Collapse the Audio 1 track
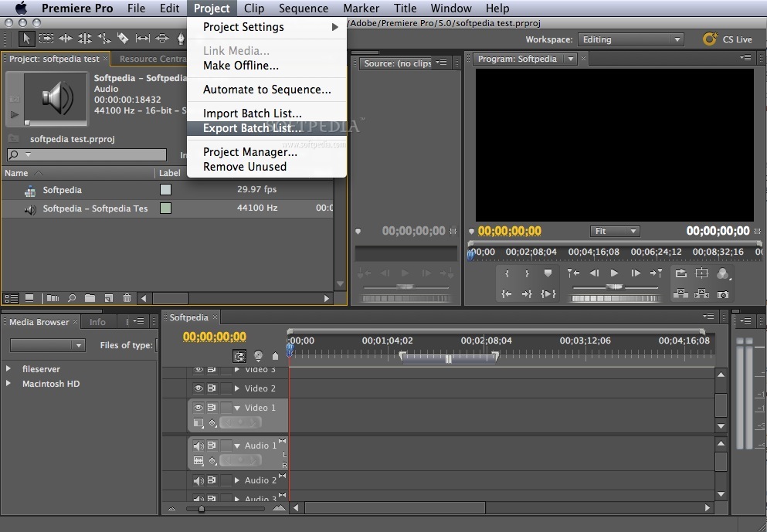 [237, 446]
